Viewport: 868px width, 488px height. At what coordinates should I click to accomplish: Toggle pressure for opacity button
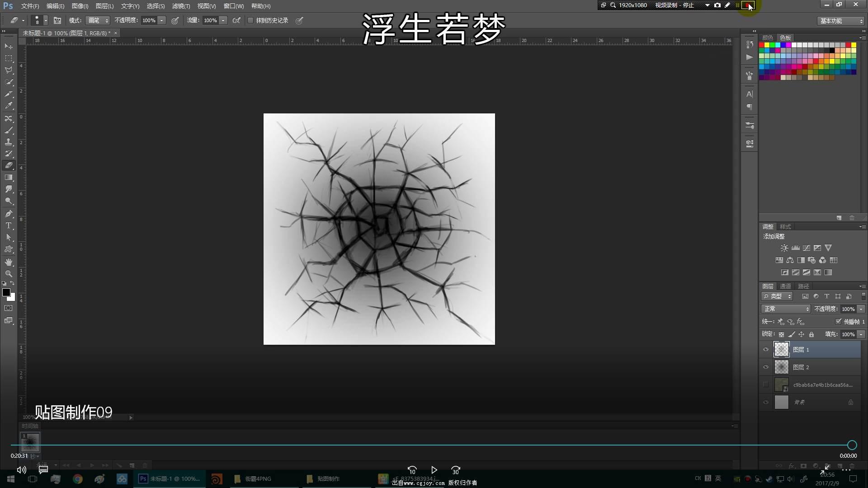[175, 20]
